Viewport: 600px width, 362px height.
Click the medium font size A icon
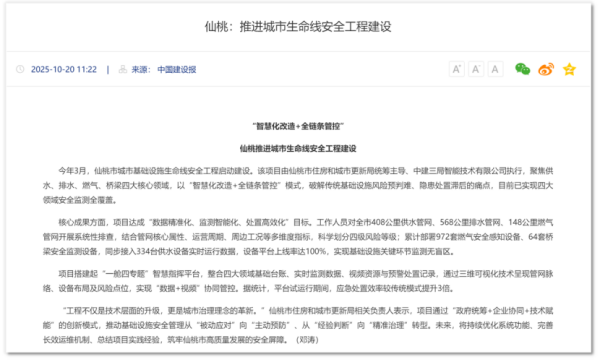[476, 69]
